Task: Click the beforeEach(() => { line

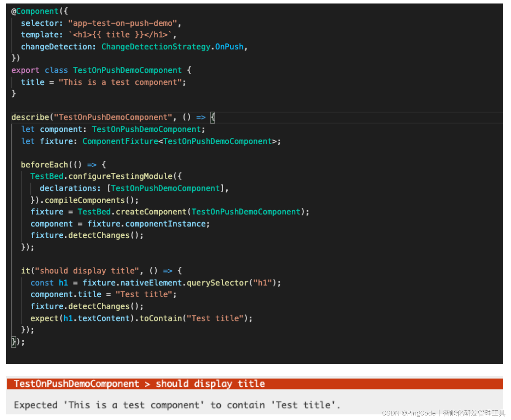Action: coord(63,165)
